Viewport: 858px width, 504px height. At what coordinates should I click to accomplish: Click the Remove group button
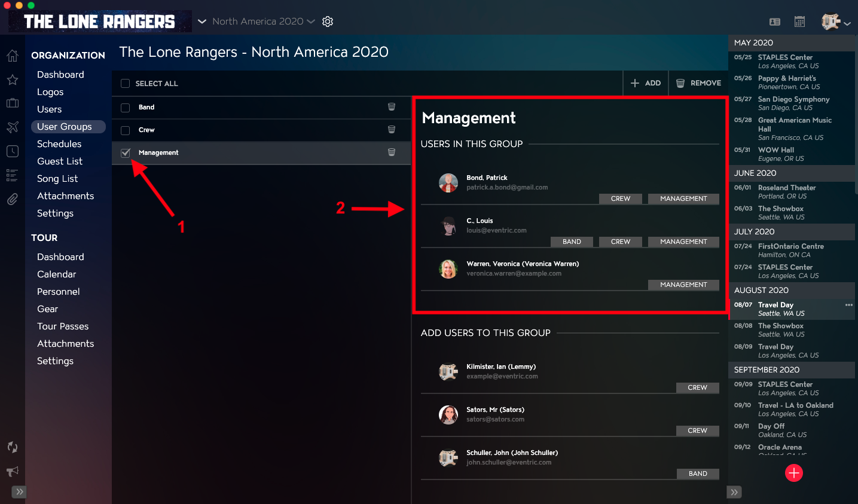tap(698, 83)
